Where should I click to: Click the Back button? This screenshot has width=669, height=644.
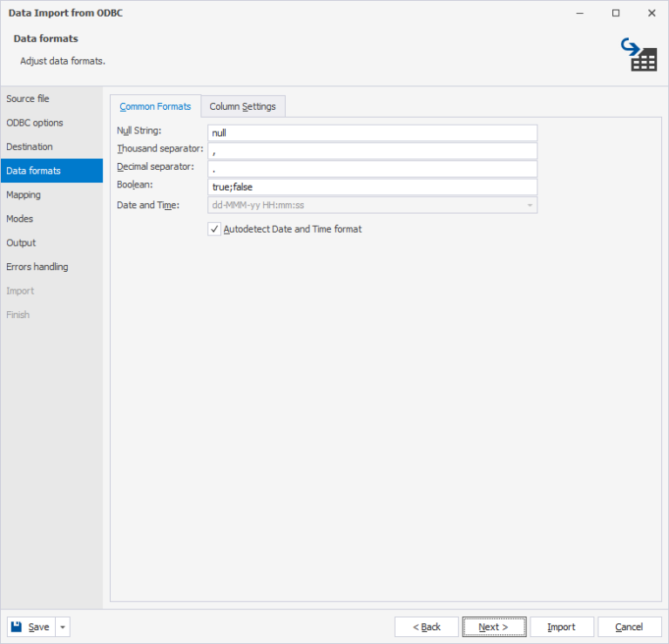point(427,627)
